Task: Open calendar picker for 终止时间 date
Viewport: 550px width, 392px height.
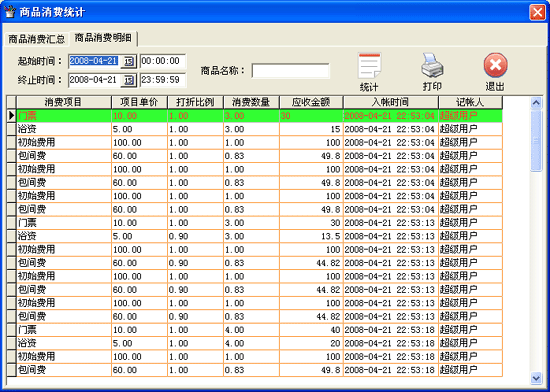Action: (x=128, y=80)
